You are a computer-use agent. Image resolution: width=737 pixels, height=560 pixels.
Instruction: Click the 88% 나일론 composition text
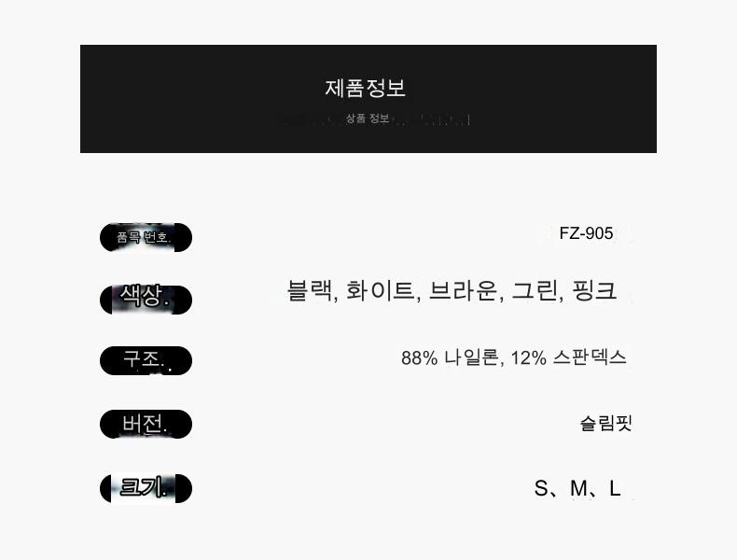tap(452, 357)
